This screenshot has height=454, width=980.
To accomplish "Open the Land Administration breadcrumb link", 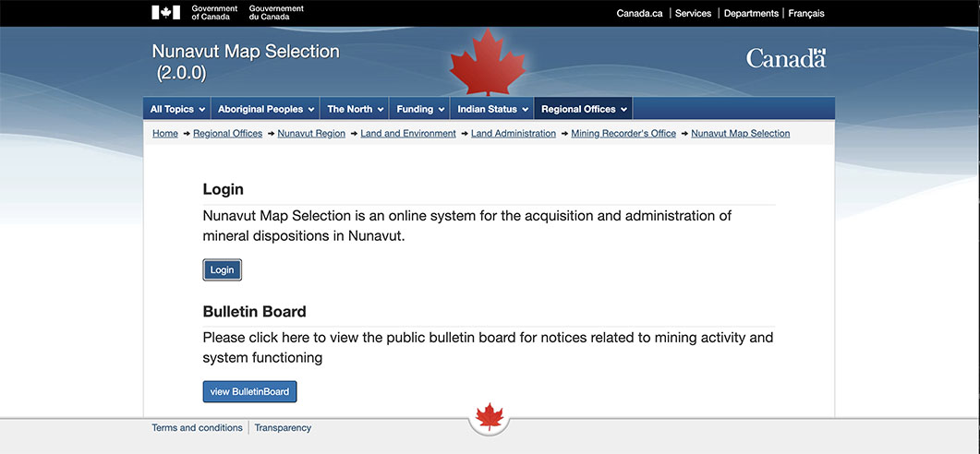I will click(514, 134).
